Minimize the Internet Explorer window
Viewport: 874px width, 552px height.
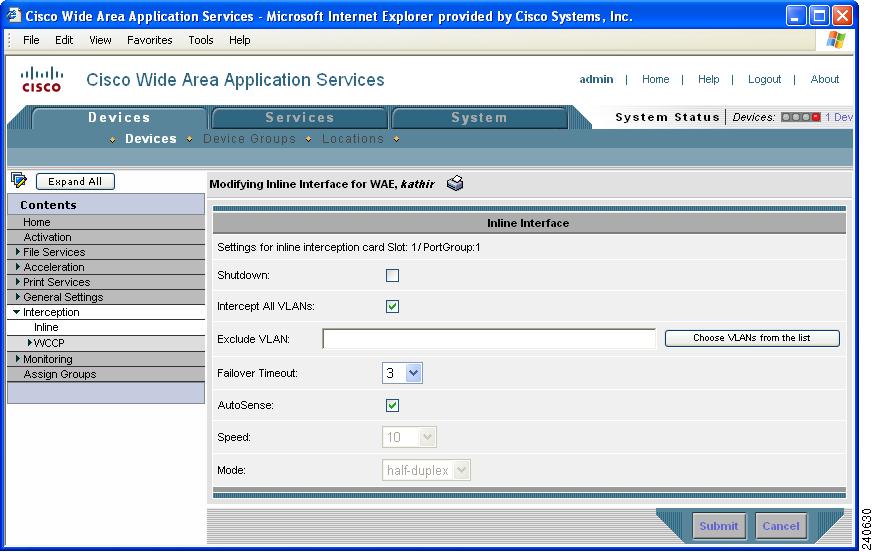click(796, 16)
